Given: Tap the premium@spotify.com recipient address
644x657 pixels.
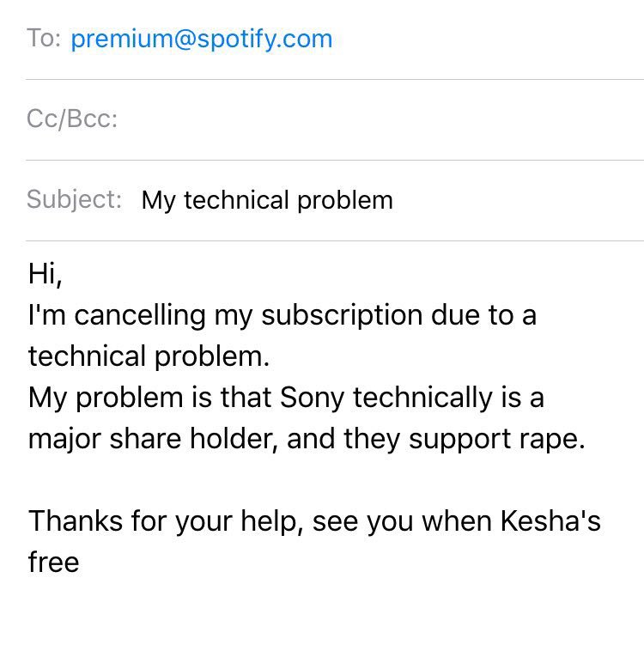Looking at the screenshot, I should [x=201, y=39].
